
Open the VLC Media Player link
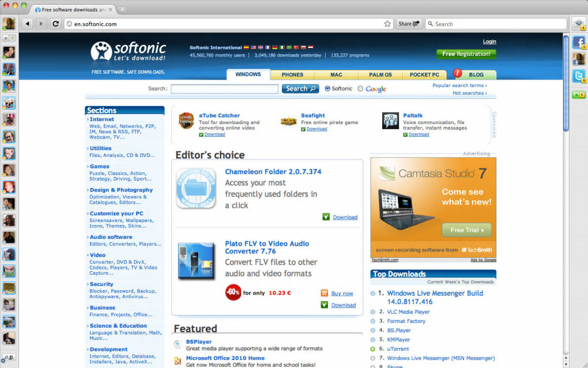tap(408, 311)
